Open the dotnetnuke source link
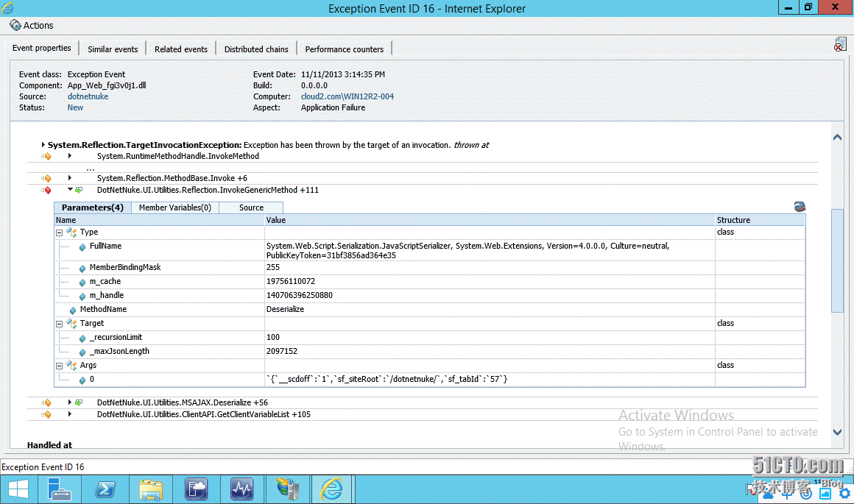 pos(88,96)
